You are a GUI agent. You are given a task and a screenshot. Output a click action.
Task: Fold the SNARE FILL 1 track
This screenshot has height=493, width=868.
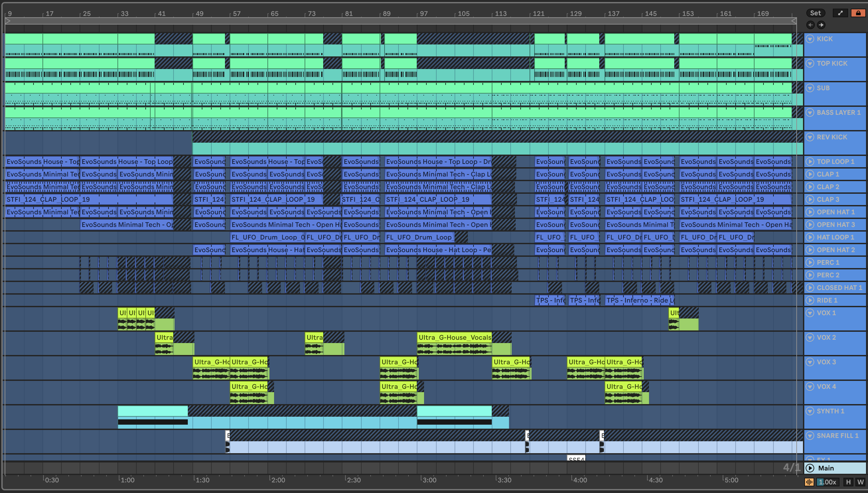click(x=810, y=436)
